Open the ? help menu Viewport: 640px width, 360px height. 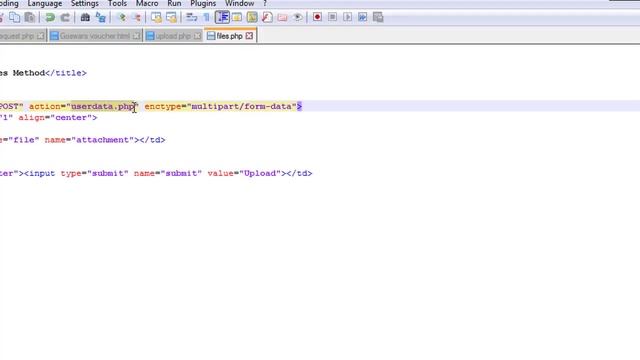265,3
